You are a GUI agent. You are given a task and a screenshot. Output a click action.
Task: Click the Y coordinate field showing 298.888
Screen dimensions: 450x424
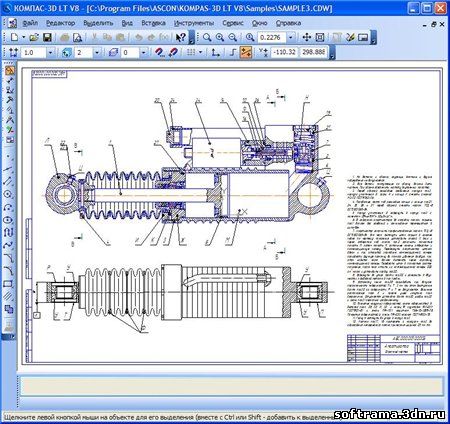313,52
